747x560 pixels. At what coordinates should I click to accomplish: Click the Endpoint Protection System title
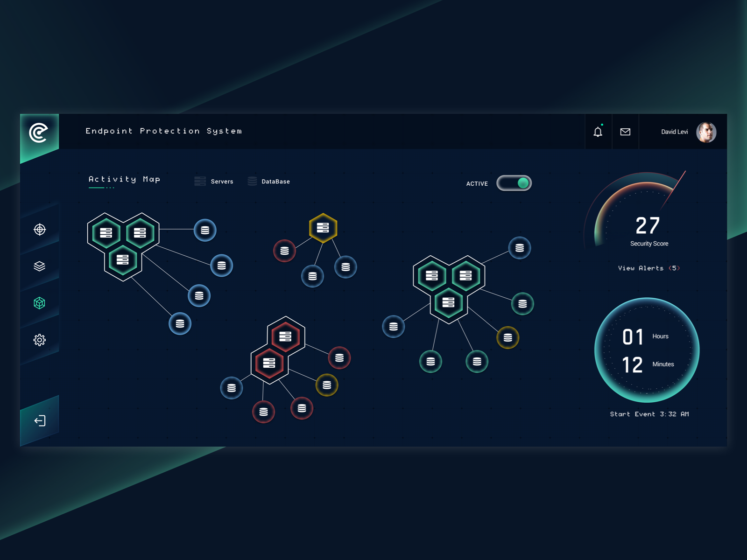click(164, 131)
